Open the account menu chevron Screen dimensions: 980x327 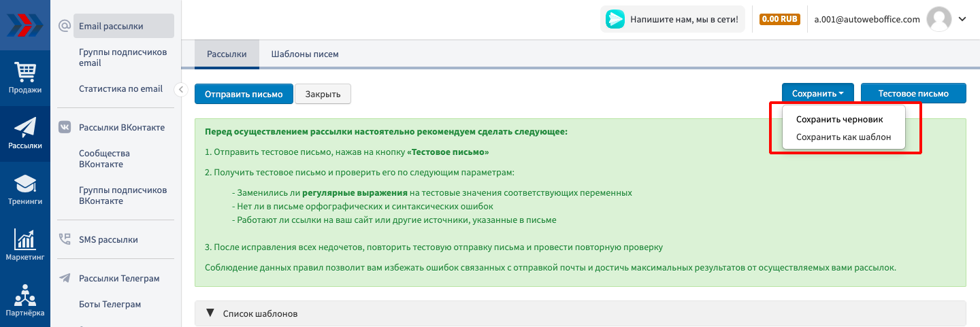(962, 19)
